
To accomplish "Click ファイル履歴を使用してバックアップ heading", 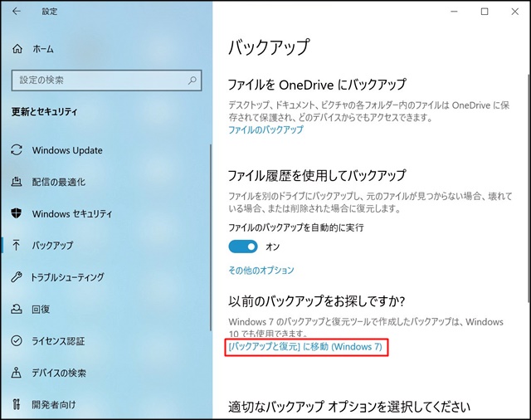I will click(x=317, y=175).
